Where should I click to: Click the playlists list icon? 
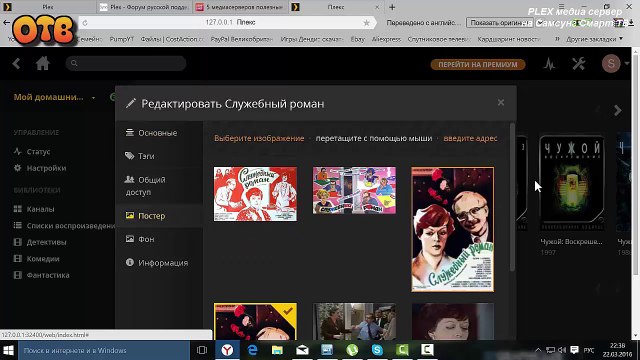tap(18, 225)
